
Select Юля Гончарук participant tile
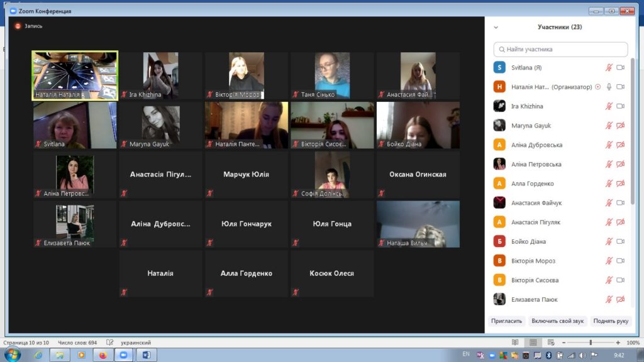pos(247,224)
